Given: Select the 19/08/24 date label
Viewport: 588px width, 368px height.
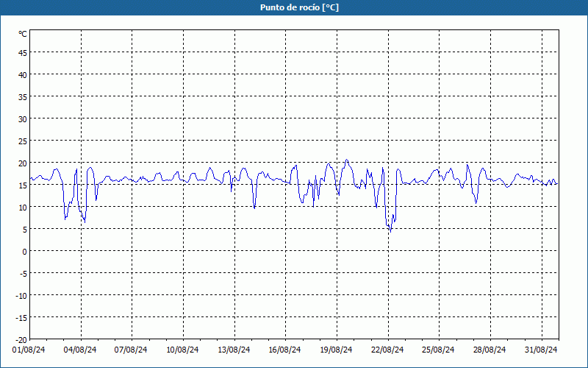Looking at the screenshot, I should 336,350.
